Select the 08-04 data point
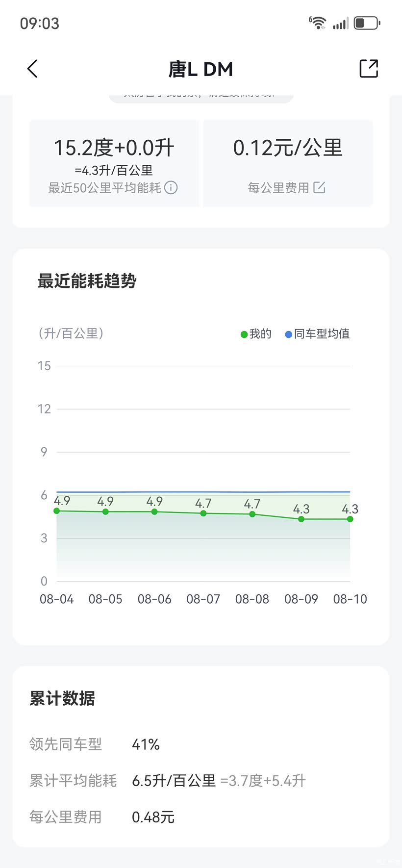Screen dimensions: 402x868 [57, 511]
